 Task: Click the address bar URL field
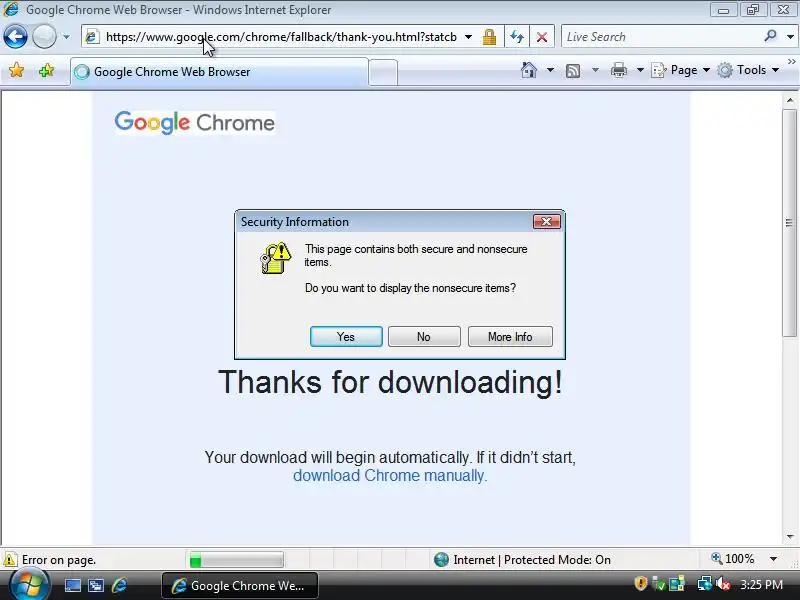[281, 37]
